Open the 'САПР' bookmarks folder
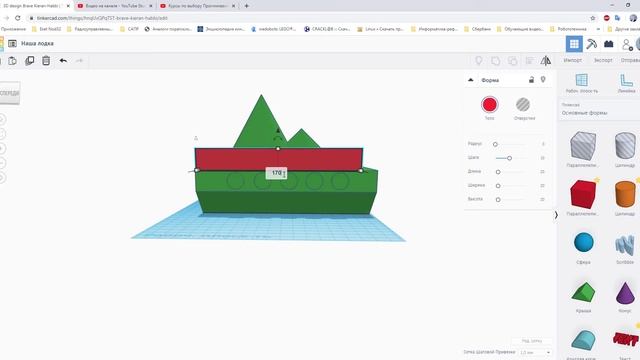 (129, 29)
